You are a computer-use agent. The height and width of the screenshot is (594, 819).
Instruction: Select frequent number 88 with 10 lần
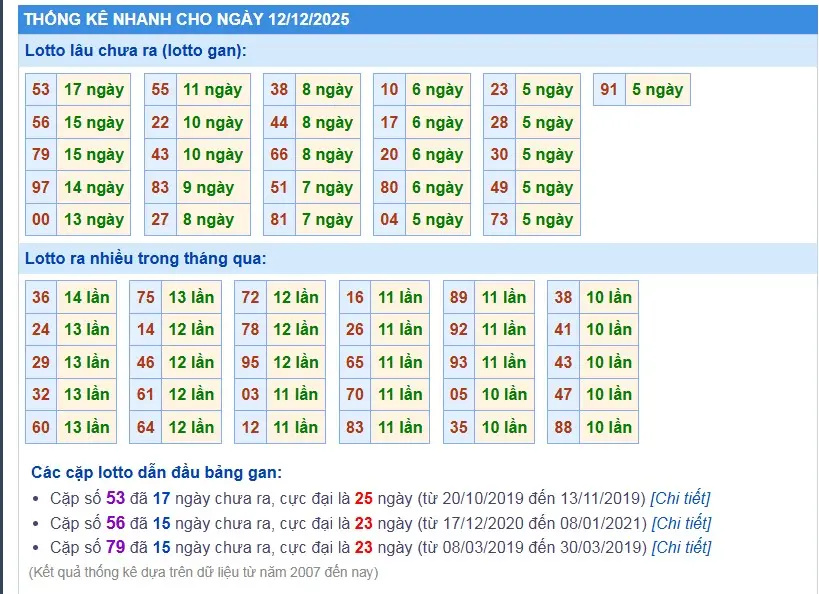click(x=594, y=427)
